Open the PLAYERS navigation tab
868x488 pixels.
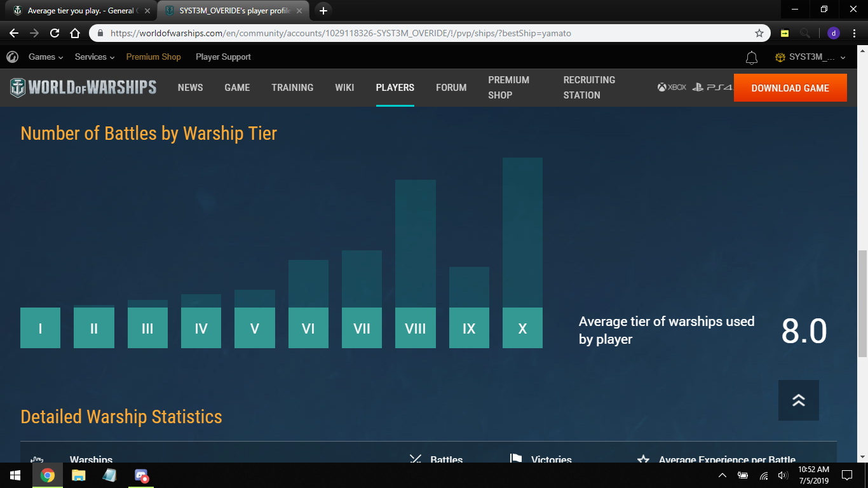[x=395, y=88]
